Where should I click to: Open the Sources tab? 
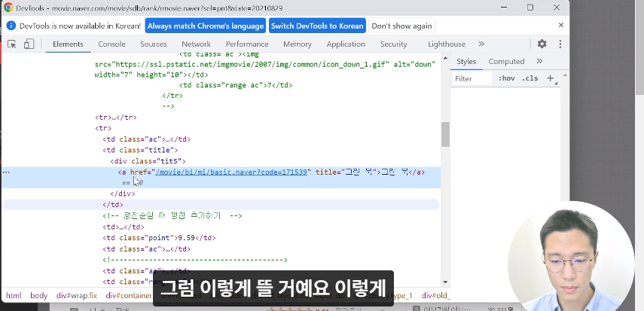[153, 44]
